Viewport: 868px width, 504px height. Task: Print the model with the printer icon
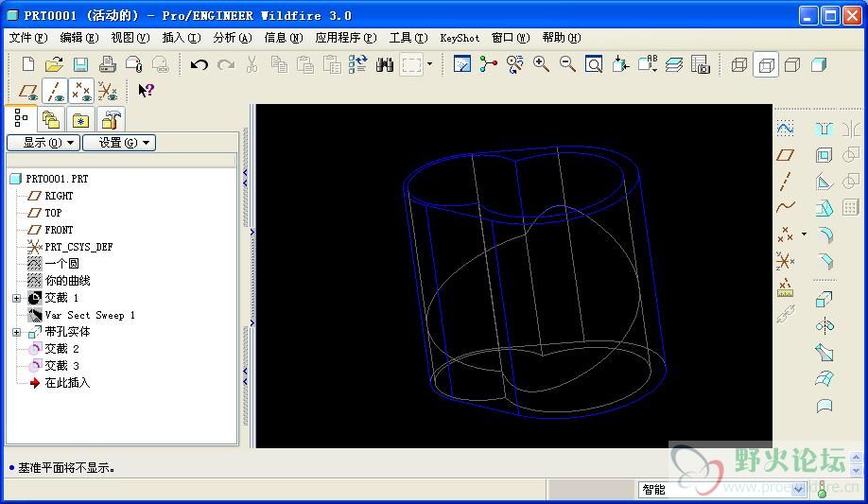[x=108, y=65]
